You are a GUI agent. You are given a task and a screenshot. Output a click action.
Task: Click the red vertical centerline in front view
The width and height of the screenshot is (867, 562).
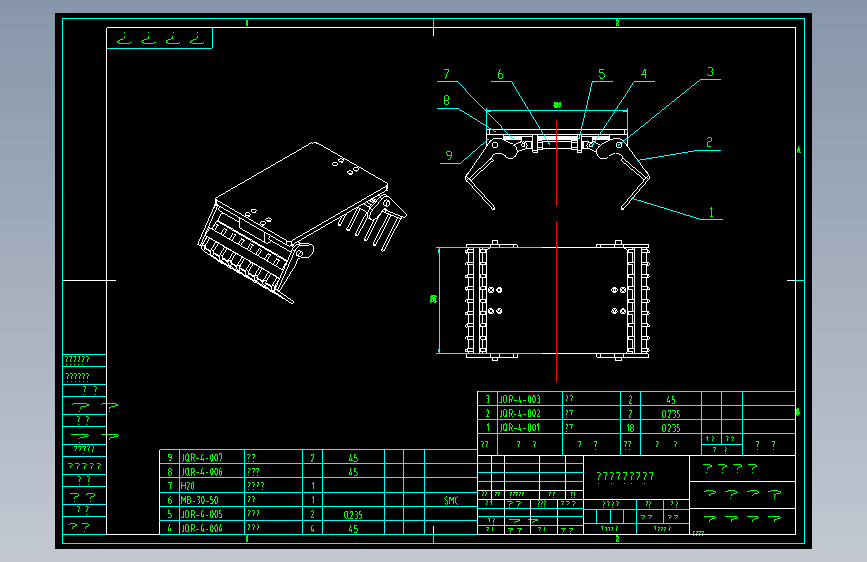556,162
